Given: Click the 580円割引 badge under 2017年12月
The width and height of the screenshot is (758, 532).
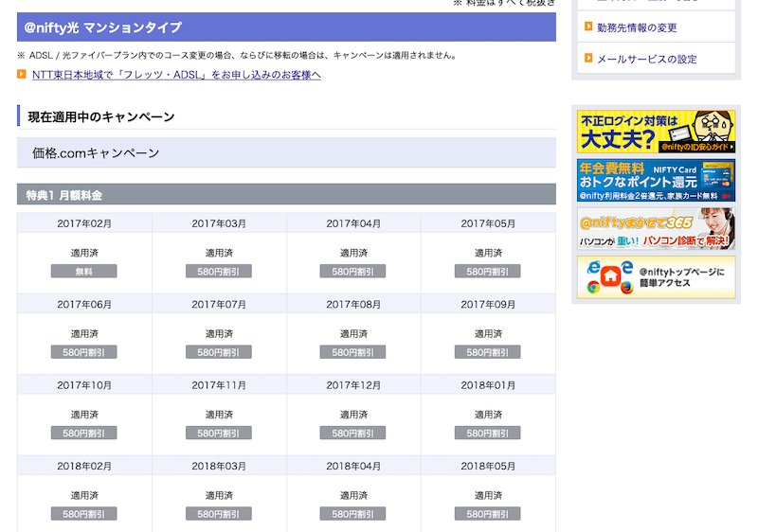Looking at the screenshot, I should coord(352,433).
